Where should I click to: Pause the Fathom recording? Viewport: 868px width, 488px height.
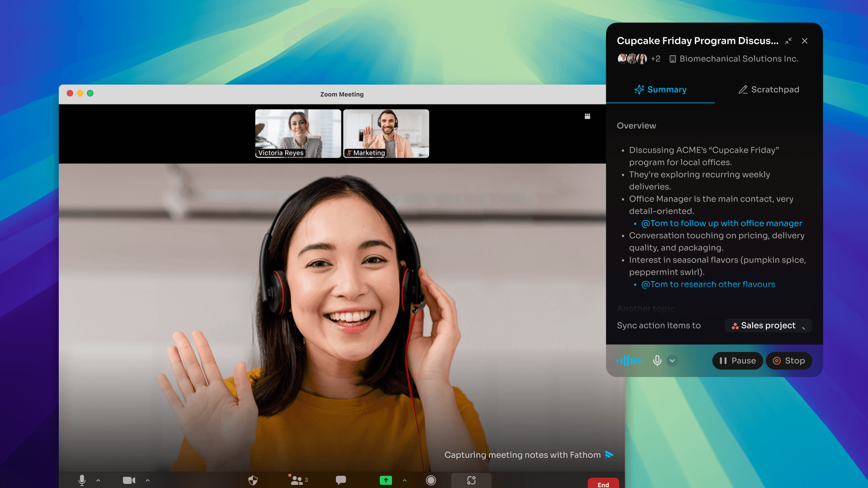[x=737, y=361]
